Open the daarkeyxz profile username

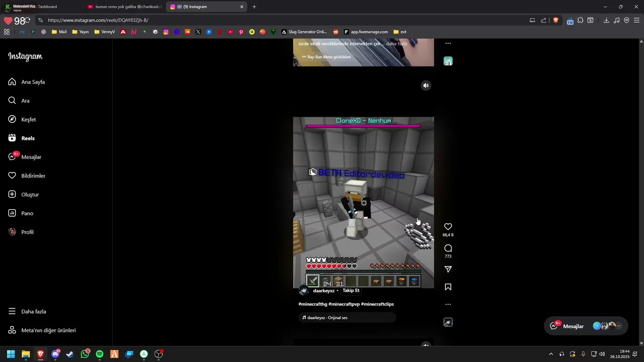[x=324, y=291]
